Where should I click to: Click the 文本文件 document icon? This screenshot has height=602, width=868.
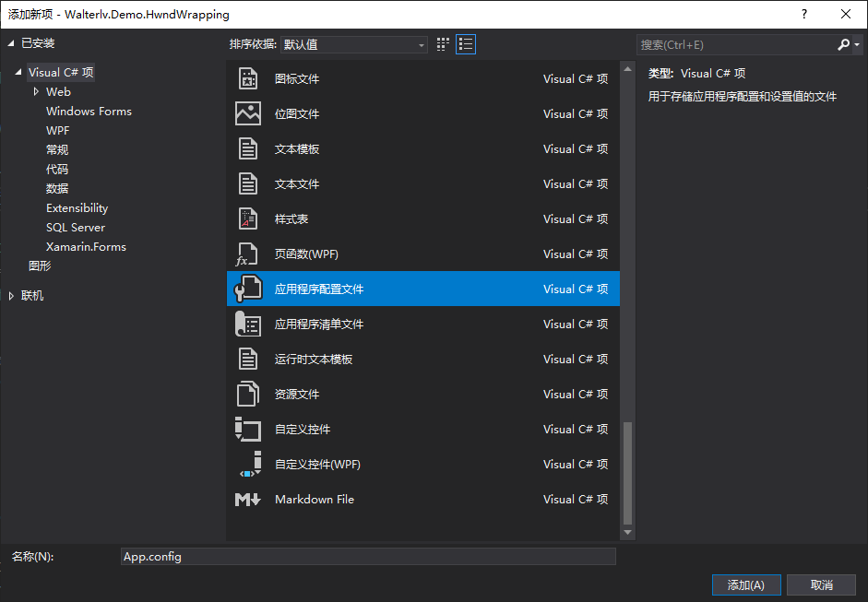click(247, 183)
